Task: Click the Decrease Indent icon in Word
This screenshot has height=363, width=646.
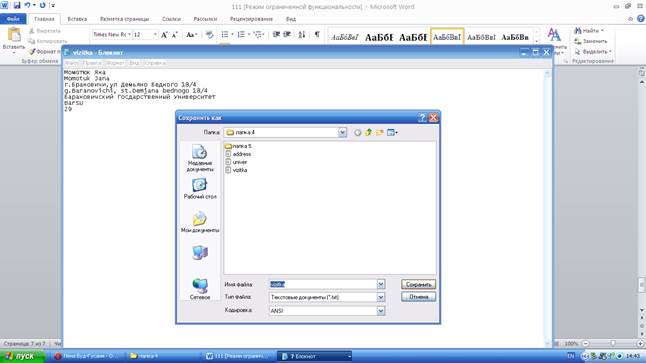Action: coord(276,35)
